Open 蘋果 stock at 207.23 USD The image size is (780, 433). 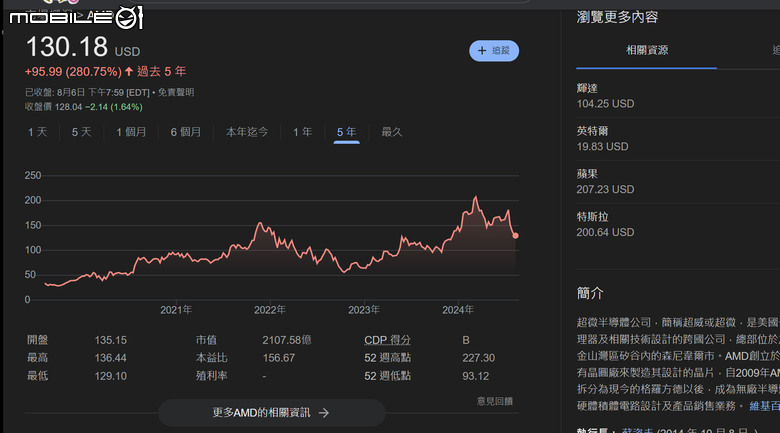[x=678, y=182]
